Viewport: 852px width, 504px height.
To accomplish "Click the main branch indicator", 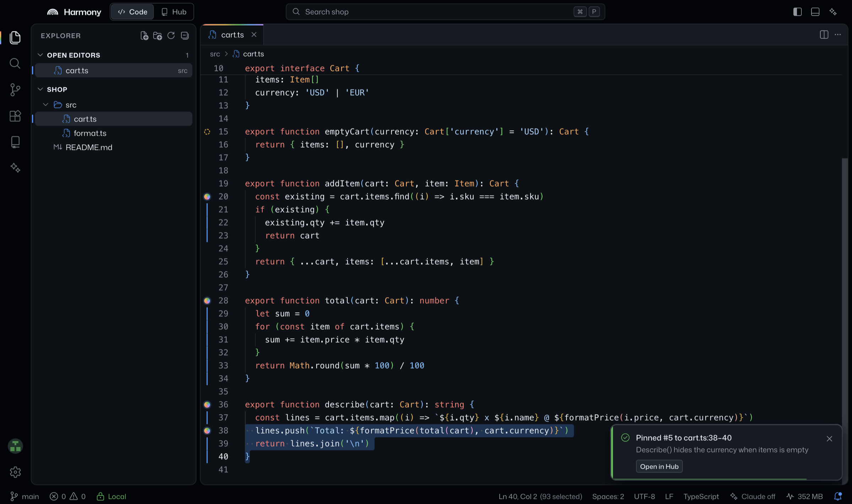I will click(24, 496).
